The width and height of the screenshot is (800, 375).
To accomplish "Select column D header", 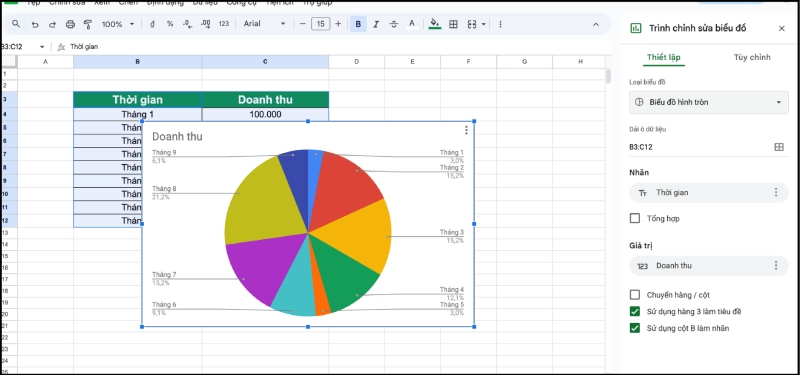I will [357, 62].
